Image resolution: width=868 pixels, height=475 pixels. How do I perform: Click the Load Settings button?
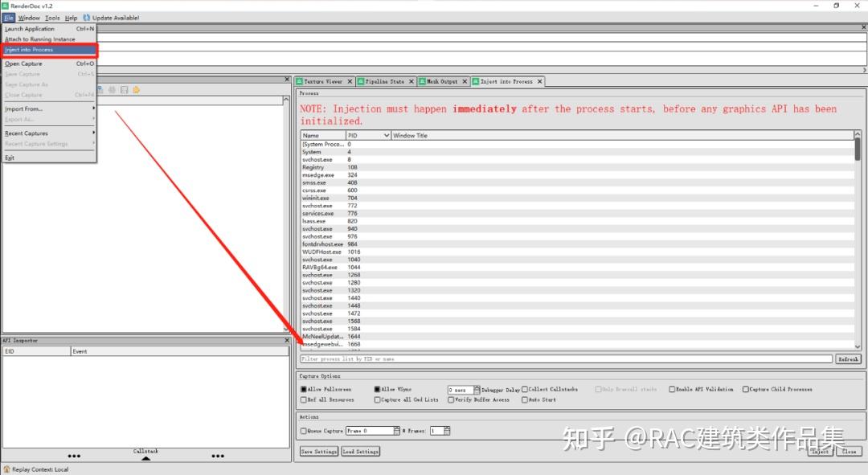pos(360,451)
